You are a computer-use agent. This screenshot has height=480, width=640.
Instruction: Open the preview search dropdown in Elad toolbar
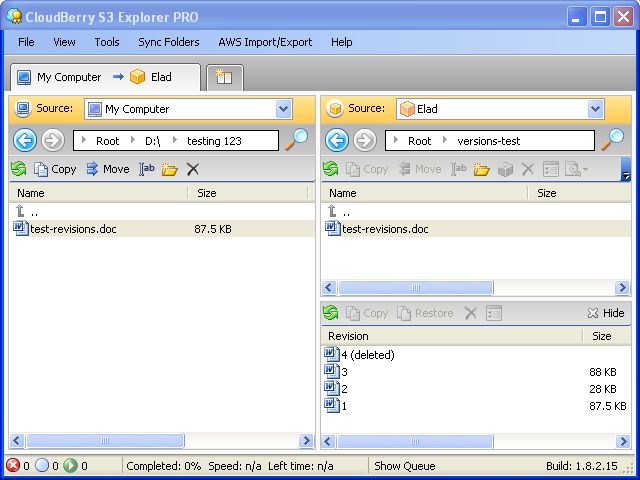576,169
